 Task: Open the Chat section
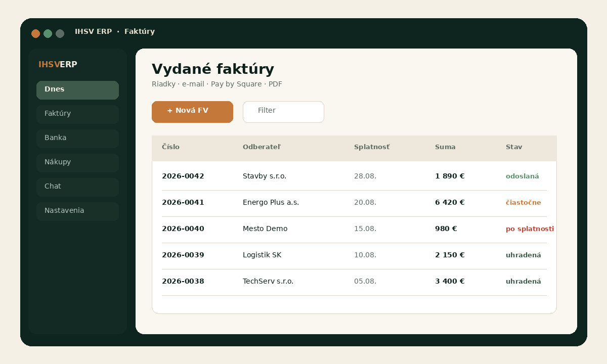[x=77, y=187]
